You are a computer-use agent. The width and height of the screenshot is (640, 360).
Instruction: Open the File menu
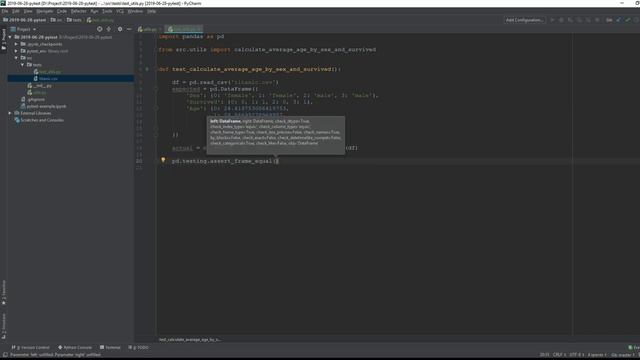[x=5, y=11]
